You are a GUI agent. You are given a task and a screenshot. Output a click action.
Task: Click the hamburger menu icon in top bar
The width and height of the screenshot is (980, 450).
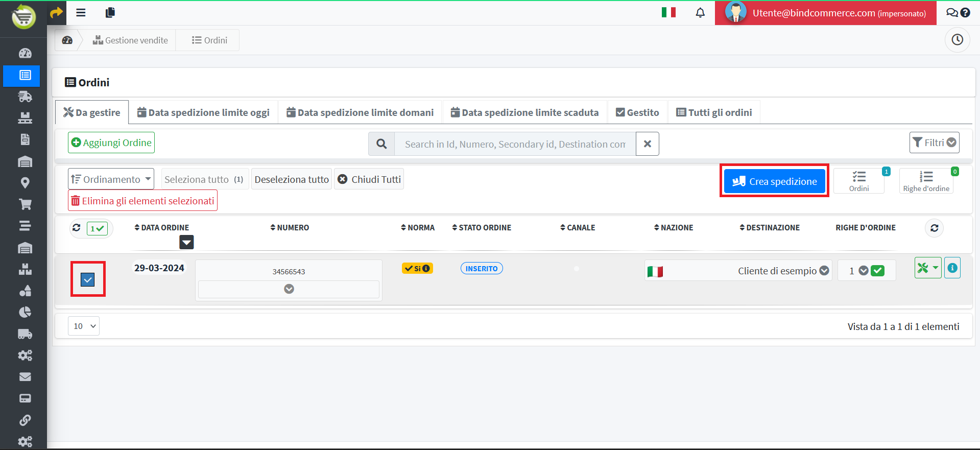pos(81,13)
